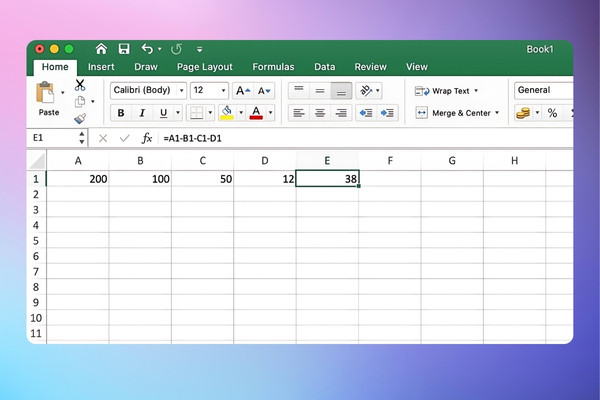The width and height of the screenshot is (600, 400).
Task: Select the Format Painter brush
Action: click(x=80, y=119)
